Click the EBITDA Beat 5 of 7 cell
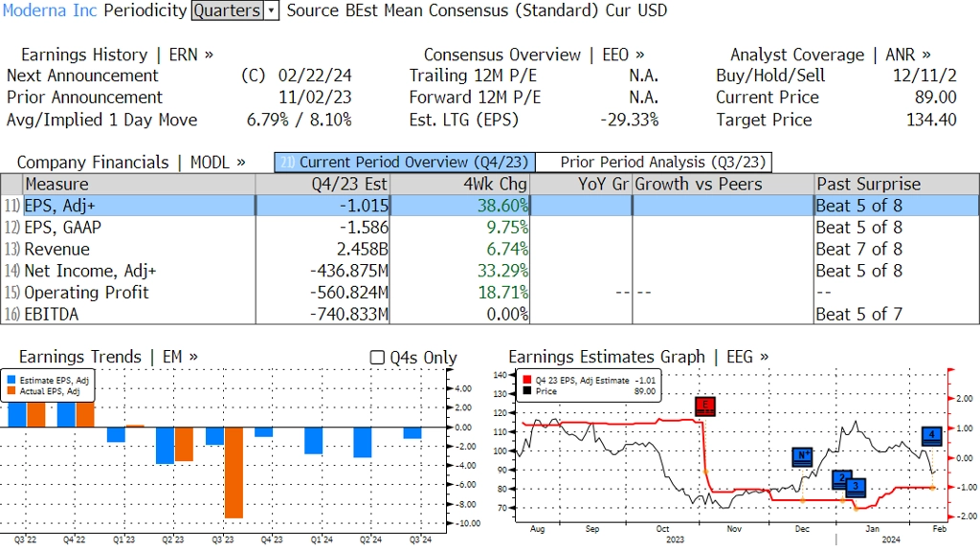Screen dimensions: 980x549 pyautogui.click(x=858, y=314)
